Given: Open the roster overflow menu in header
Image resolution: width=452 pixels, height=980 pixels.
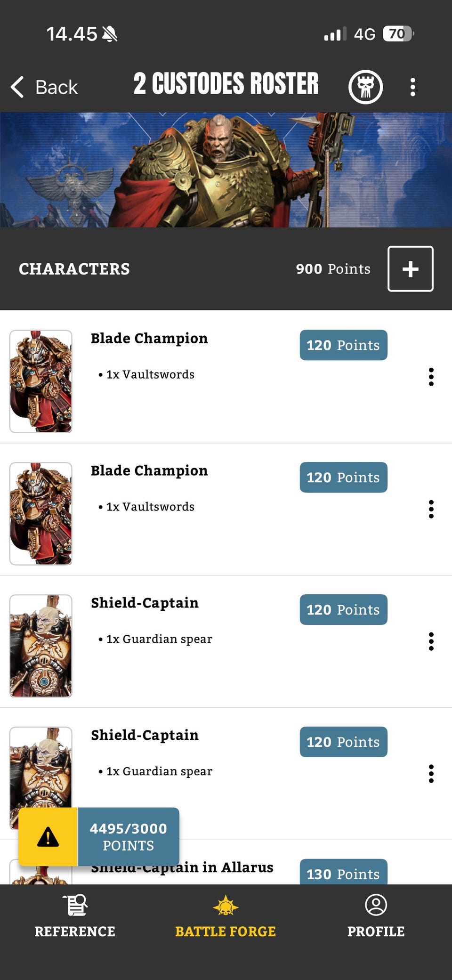Looking at the screenshot, I should point(413,87).
